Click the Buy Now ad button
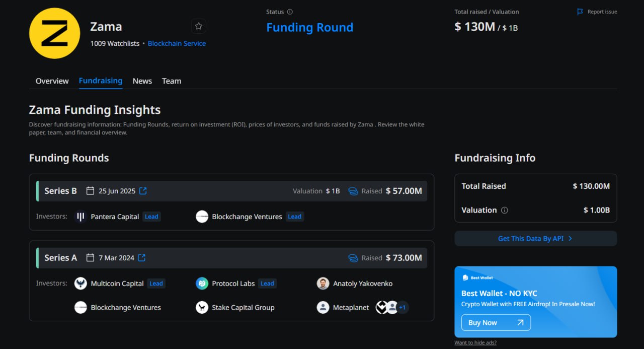The width and height of the screenshot is (644, 349). coord(496,322)
